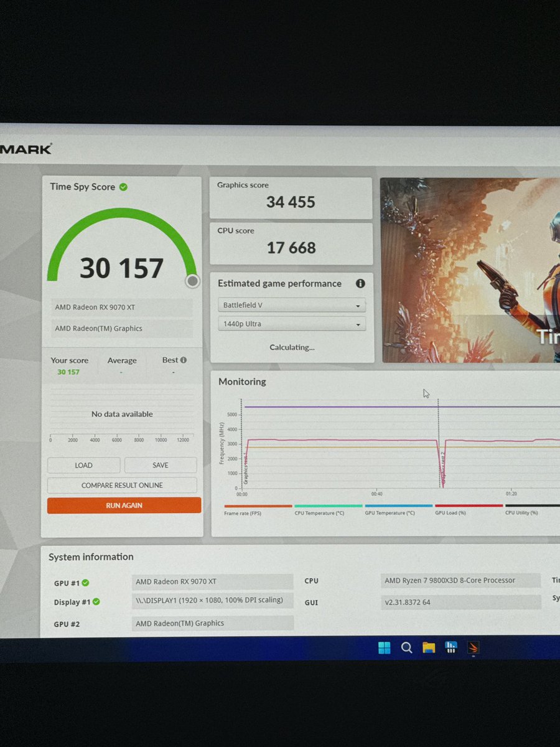Screen dimensions: 560x747
Task: Click the No data available text
Action: tap(122, 414)
